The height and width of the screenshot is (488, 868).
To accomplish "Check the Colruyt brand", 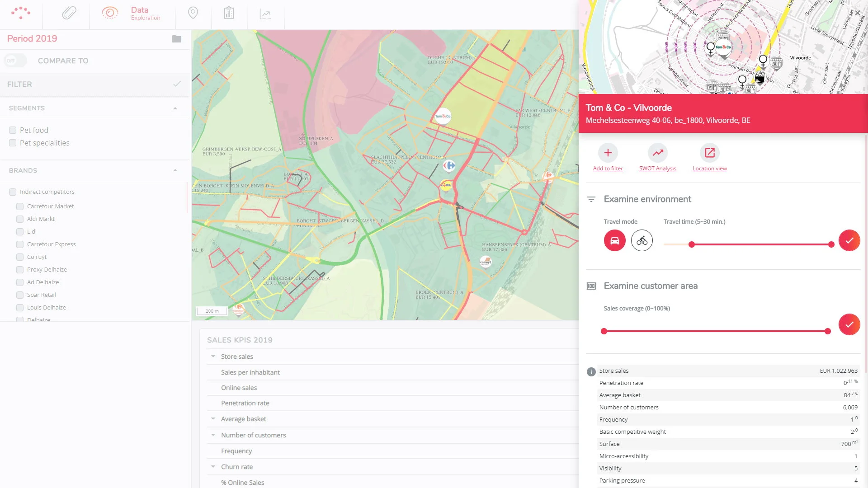I will click(x=20, y=257).
